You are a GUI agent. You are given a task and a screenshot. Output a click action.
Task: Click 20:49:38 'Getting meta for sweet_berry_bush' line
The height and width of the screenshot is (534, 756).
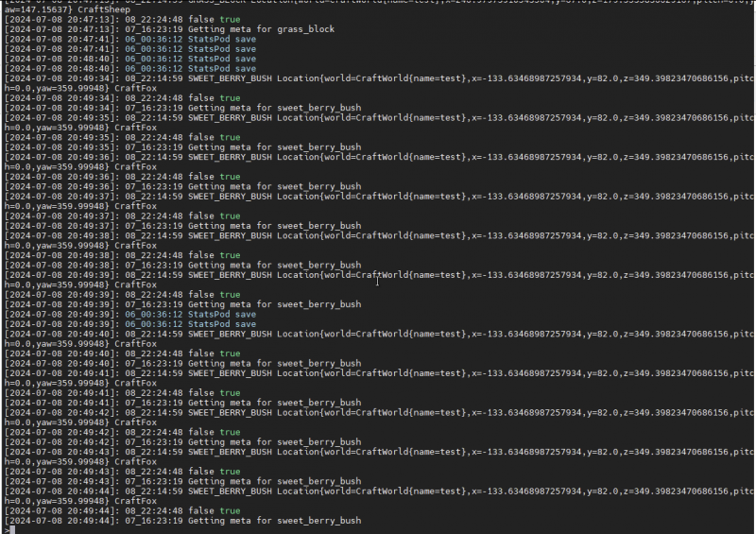(182, 266)
